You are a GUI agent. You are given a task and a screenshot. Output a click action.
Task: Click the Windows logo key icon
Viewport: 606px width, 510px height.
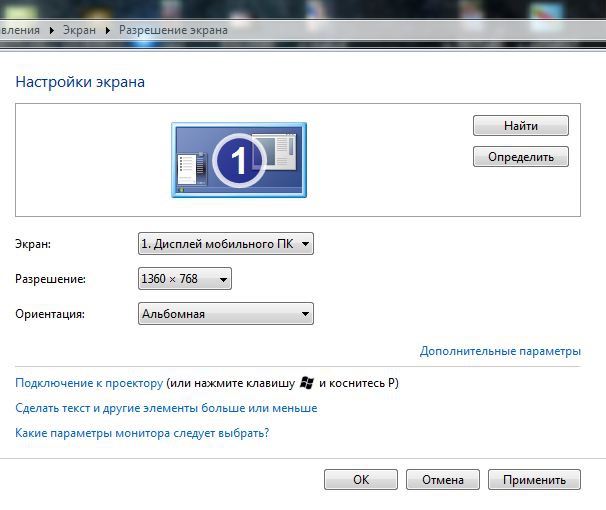[x=308, y=383]
